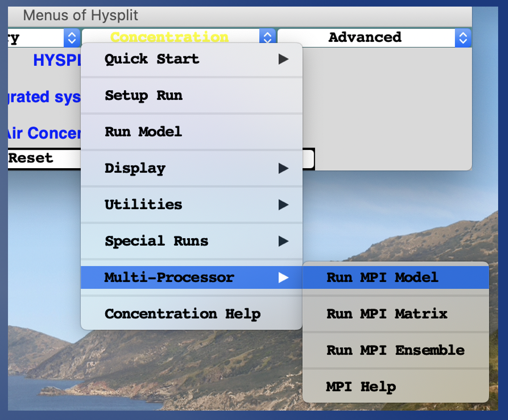Select Run MPI Ensemble
The width and height of the screenshot is (508, 420).
point(396,350)
